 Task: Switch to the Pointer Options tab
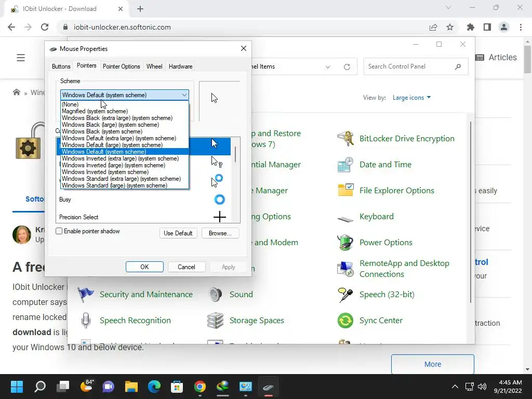coord(121,66)
